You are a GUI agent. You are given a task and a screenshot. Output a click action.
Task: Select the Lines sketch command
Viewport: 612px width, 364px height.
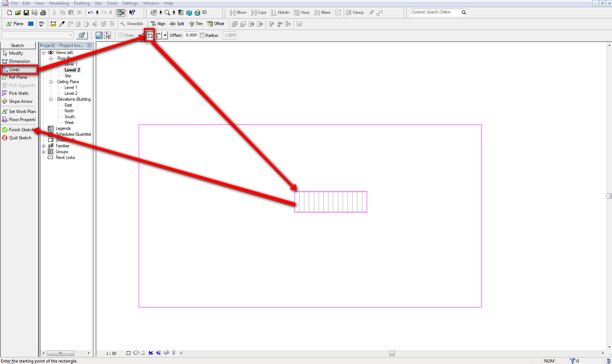19,70
